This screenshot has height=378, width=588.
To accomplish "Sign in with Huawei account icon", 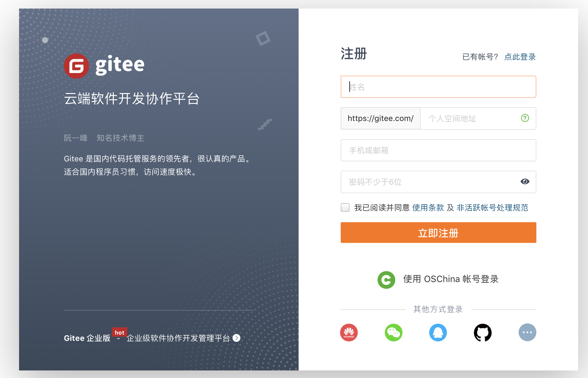I will click(x=349, y=333).
